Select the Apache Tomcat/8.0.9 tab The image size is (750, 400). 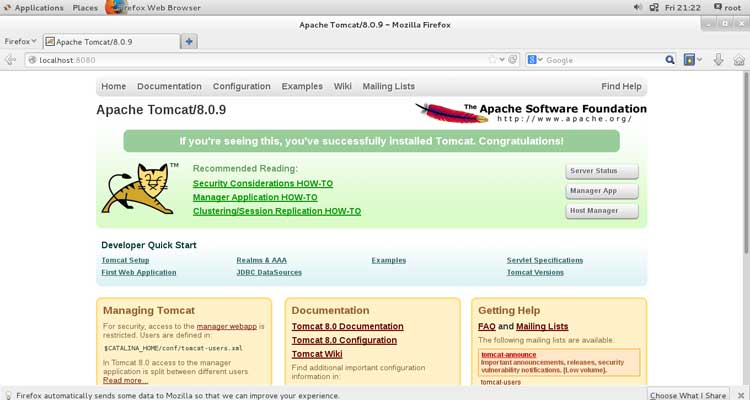tap(111, 42)
